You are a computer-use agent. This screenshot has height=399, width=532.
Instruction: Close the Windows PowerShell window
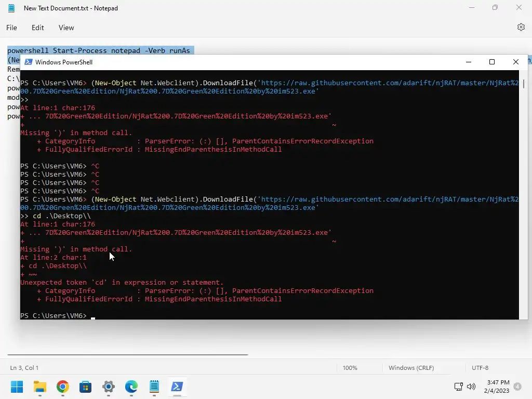point(516,62)
